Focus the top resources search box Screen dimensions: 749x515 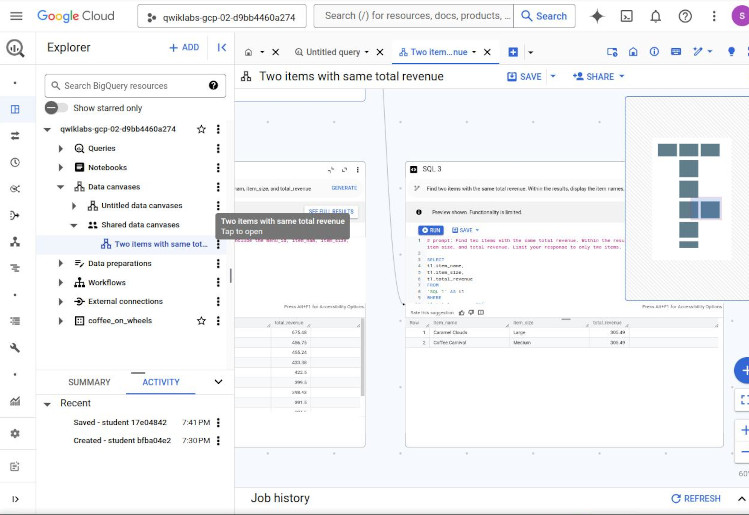(414, 16)
